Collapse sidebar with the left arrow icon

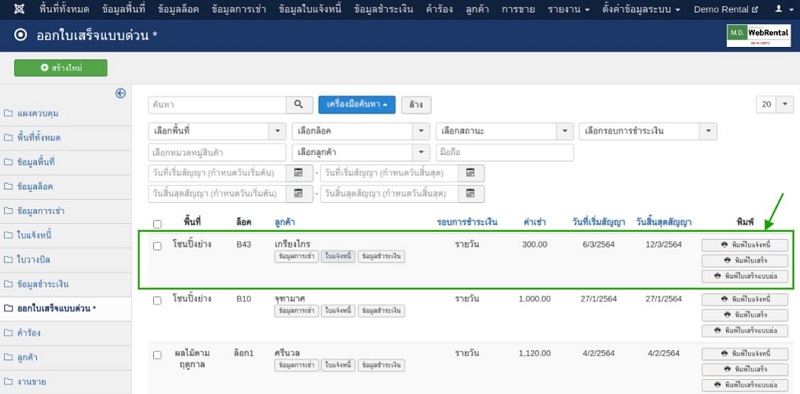point(120,93)
